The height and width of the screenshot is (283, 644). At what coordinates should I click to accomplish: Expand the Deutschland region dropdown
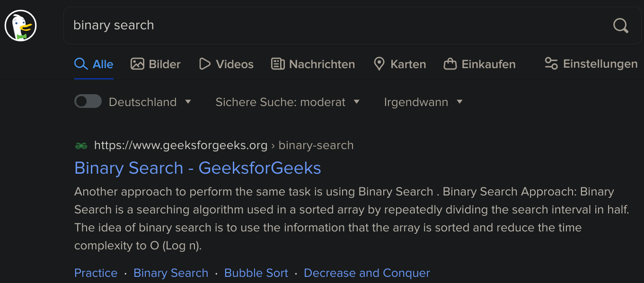150,102
